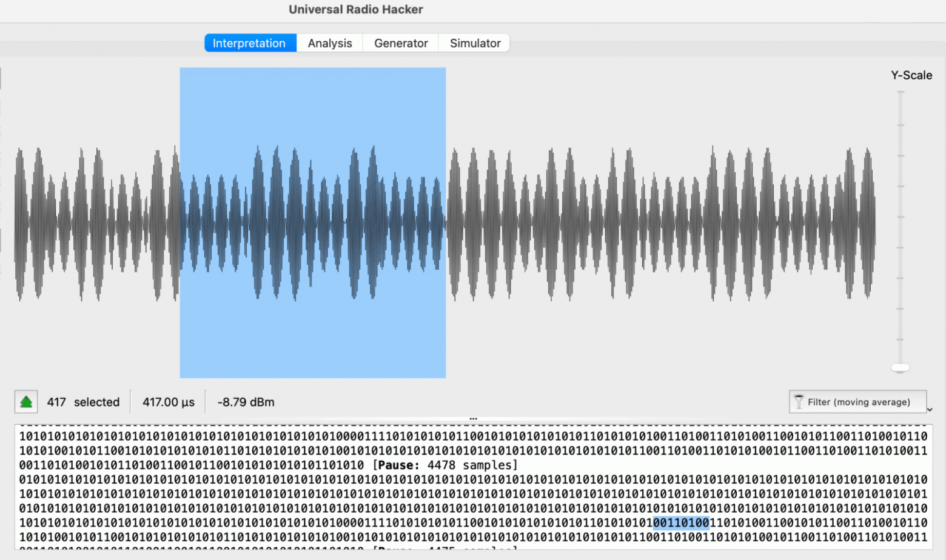Viewport: 946px width, 560px height.
Task: Apply the Filter (moving average) button
Action: tap(857, 402)
